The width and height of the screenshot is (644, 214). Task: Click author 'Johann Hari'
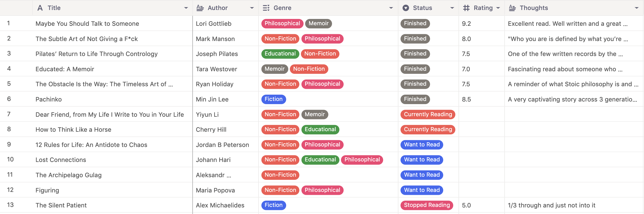213,160
